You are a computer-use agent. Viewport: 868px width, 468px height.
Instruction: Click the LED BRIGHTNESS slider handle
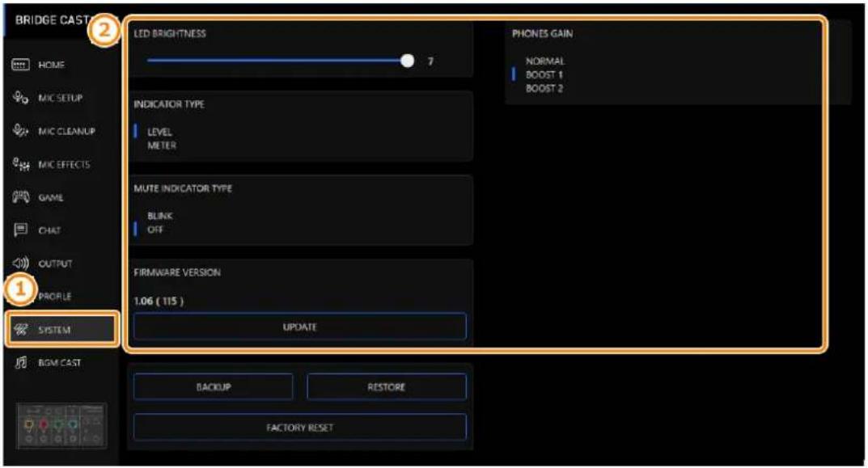click(x=408, y=61)
